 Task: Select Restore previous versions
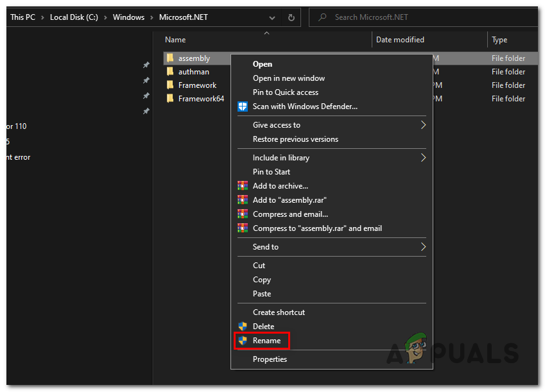point(295,139)
